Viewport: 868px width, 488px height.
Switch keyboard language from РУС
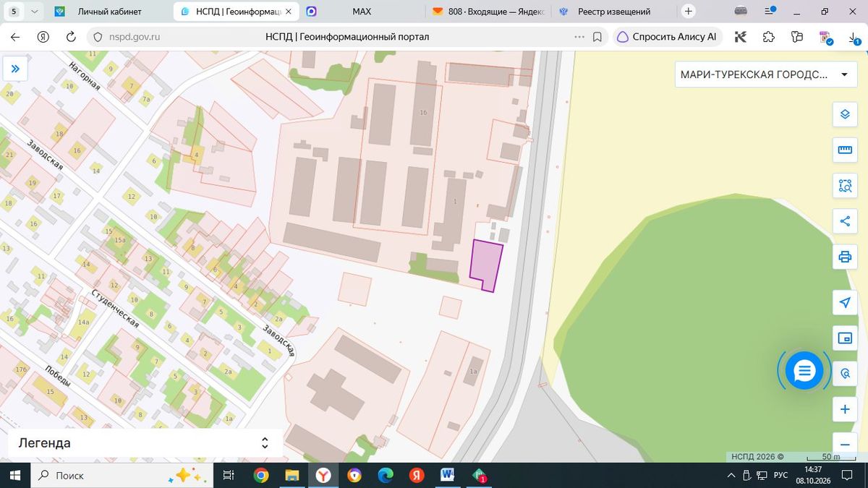[780, 475]
